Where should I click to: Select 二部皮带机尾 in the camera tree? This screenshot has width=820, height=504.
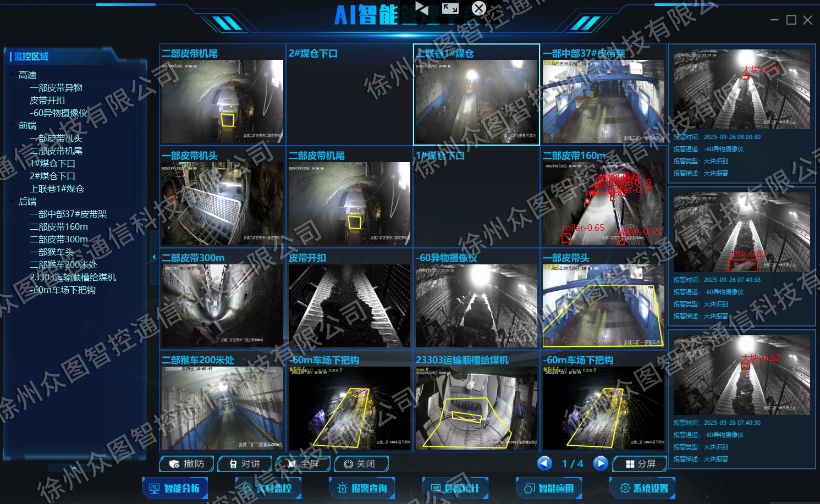[x=56, y=151]
